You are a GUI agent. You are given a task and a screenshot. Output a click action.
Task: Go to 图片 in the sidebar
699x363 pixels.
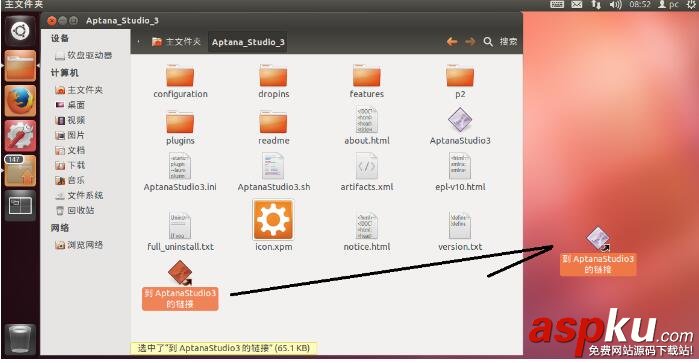tap(70, 135)
